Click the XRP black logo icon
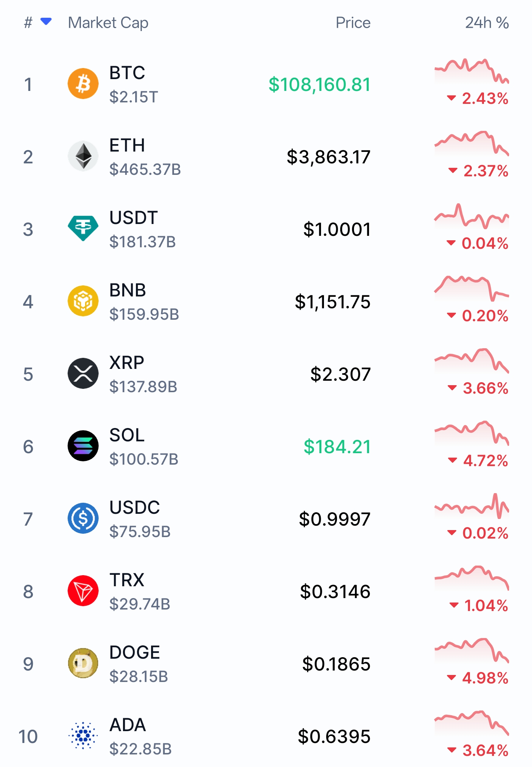This screenshot has width=532, height=767. point(83,373)
